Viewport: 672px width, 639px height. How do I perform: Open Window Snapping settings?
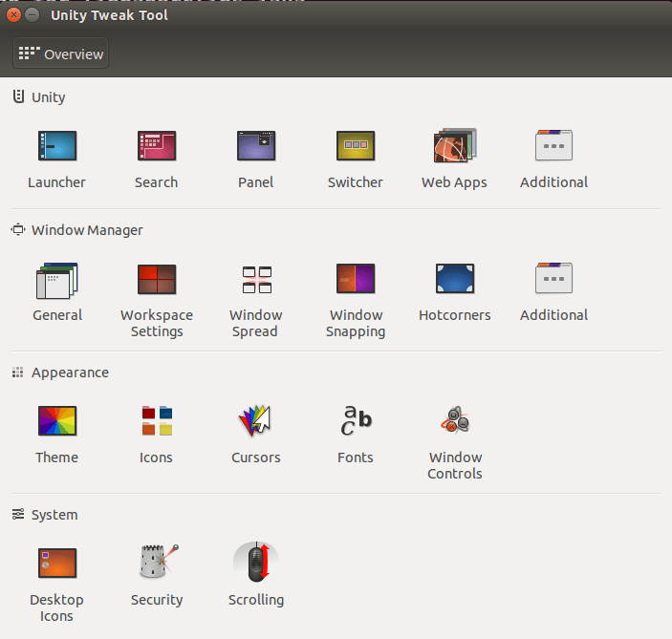click(x=355, y=280)
